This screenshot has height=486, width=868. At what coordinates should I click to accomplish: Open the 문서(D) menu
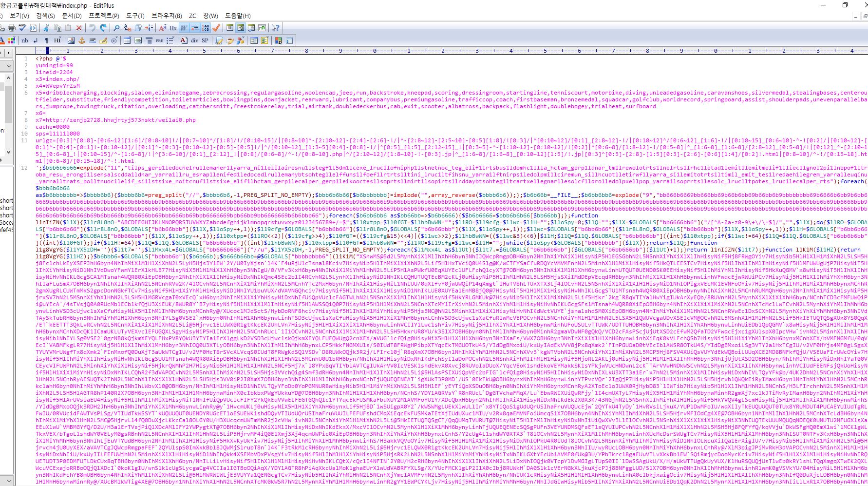[72, 16]
